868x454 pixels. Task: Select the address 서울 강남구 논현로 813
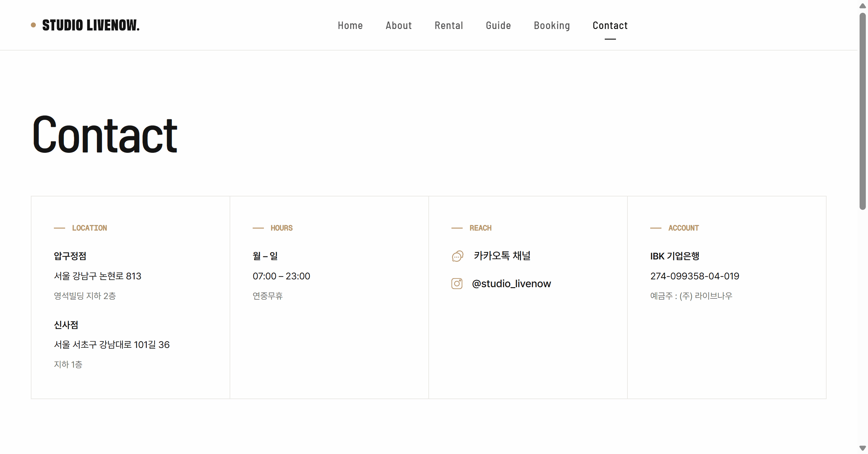[98, 276]
